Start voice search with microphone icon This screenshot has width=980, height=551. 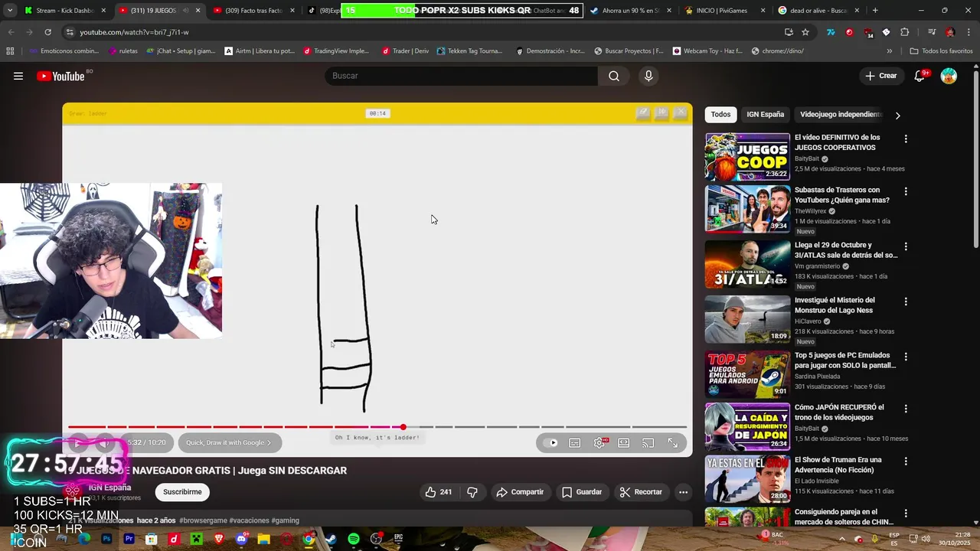pos(648,76)
